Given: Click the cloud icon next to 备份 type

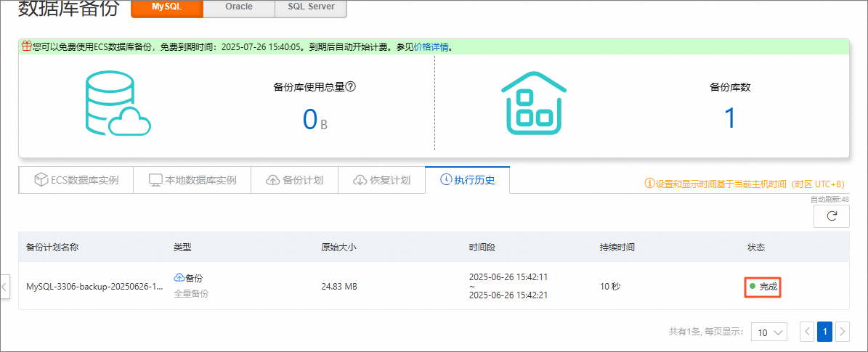Looking at the screenshot, I should coord(179,277).
